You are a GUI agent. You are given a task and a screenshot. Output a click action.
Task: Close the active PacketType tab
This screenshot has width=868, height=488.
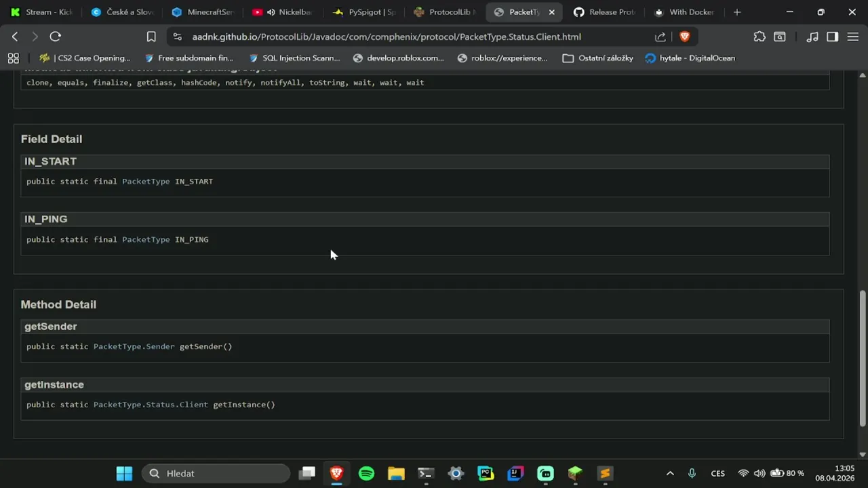tap(551, 12)
